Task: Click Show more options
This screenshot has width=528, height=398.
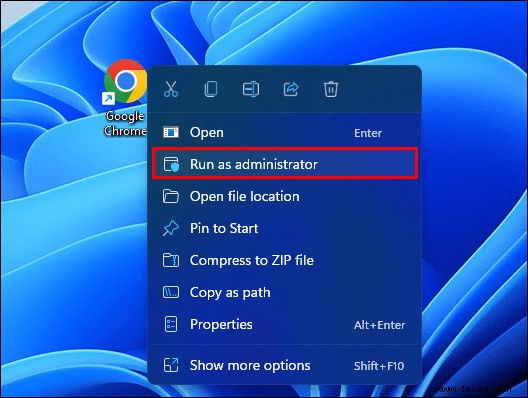Action: tap(285, 365)
